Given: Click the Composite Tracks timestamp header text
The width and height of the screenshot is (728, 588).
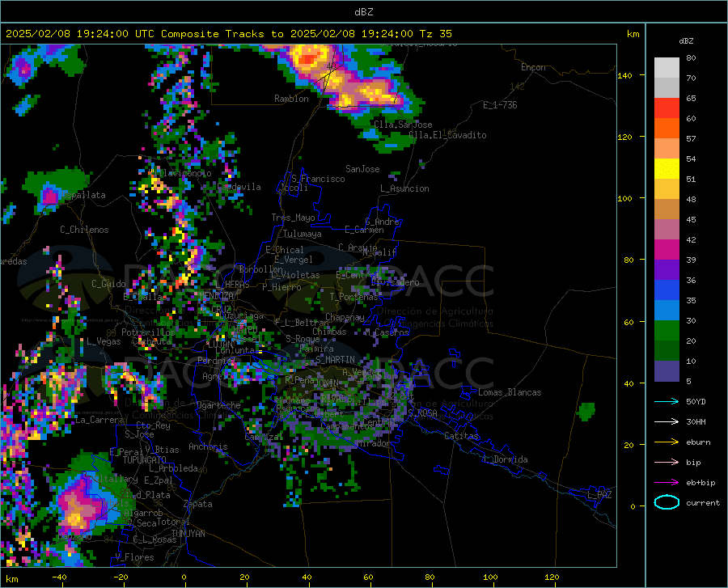Looking at the screenshot, I should pyautogui.click(x=229, y=34).
